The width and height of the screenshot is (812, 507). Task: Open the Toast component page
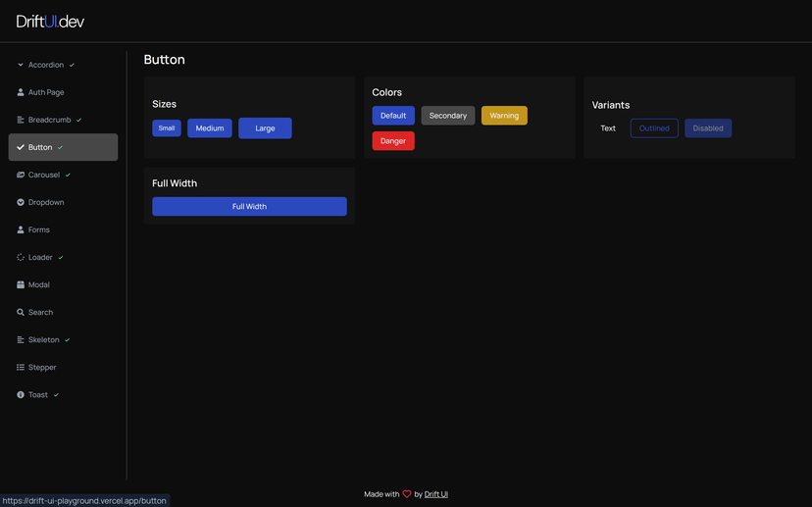pos(63,394)
